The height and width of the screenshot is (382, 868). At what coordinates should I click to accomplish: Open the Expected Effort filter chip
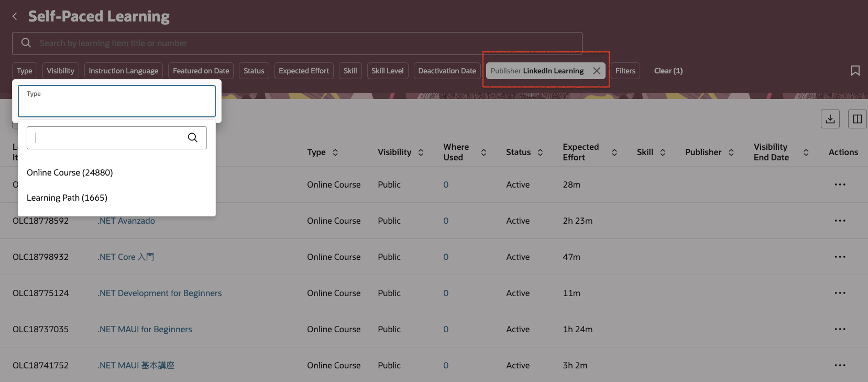coord(304,71)
